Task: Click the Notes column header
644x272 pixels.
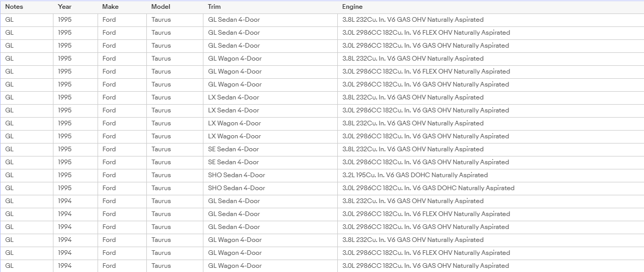Action: [26, 7]
